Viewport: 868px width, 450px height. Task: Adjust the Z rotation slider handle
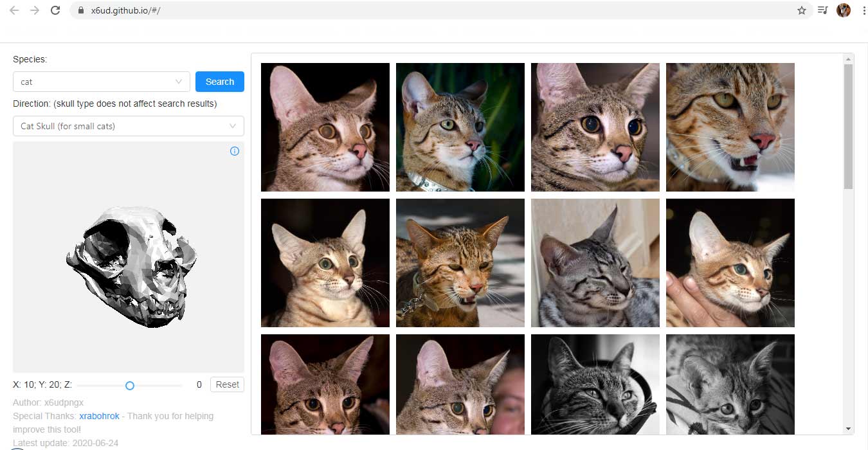(x=130, y=385)
